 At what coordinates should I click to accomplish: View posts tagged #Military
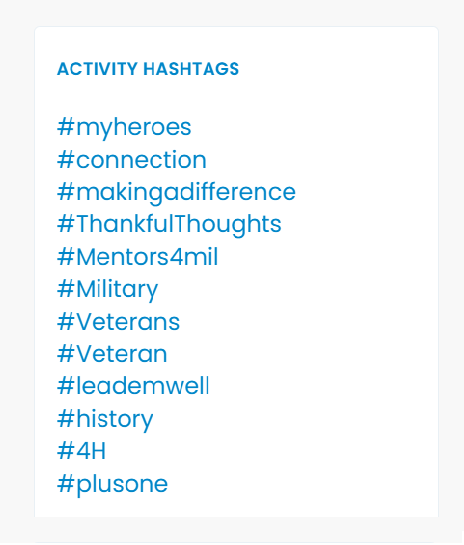coord(107,290)
